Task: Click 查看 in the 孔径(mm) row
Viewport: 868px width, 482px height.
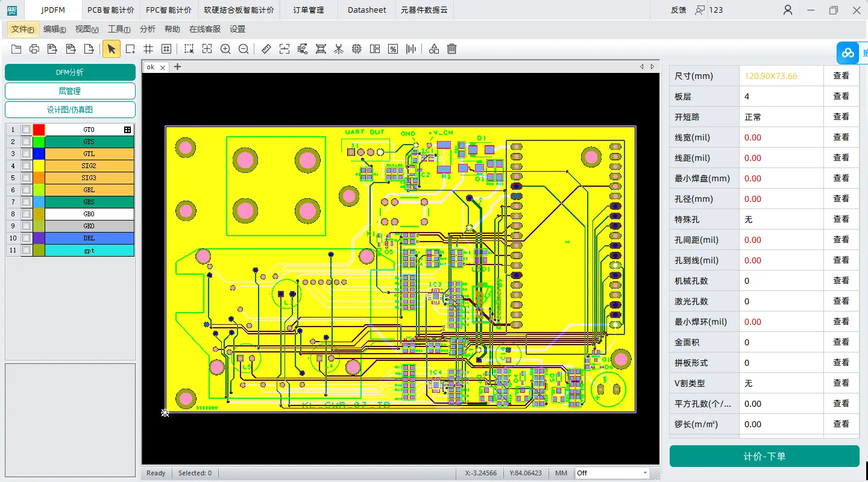Action: 841,199
